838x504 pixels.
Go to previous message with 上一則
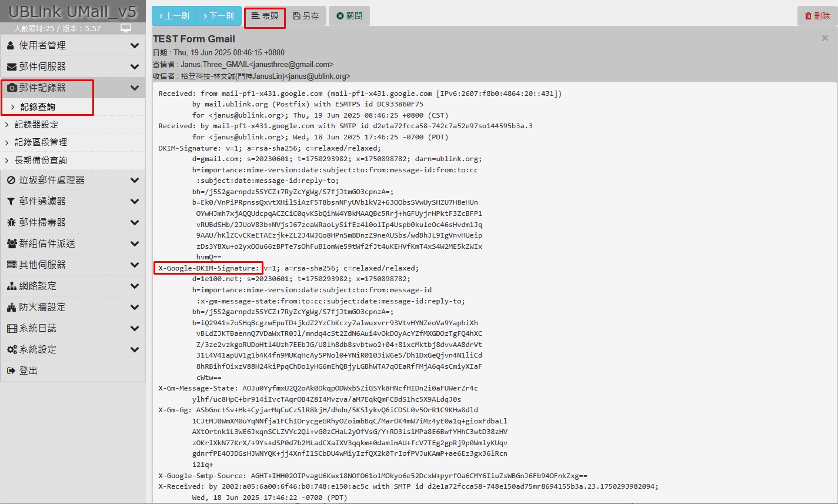[174, 16]
